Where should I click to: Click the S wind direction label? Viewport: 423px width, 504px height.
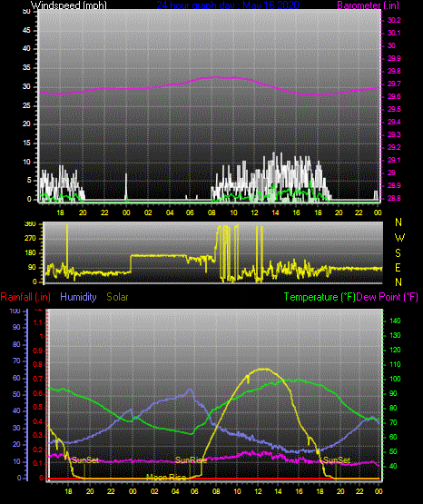[x=398, y=253]
